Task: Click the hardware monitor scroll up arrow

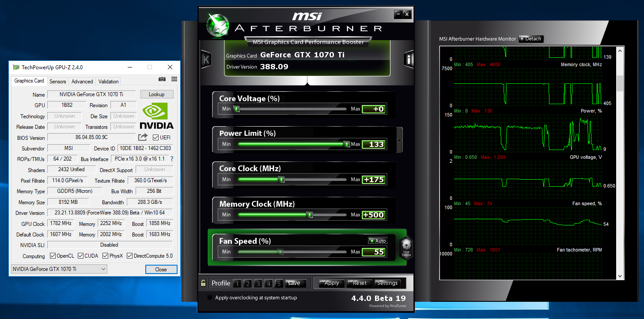Action: (620, 50)
